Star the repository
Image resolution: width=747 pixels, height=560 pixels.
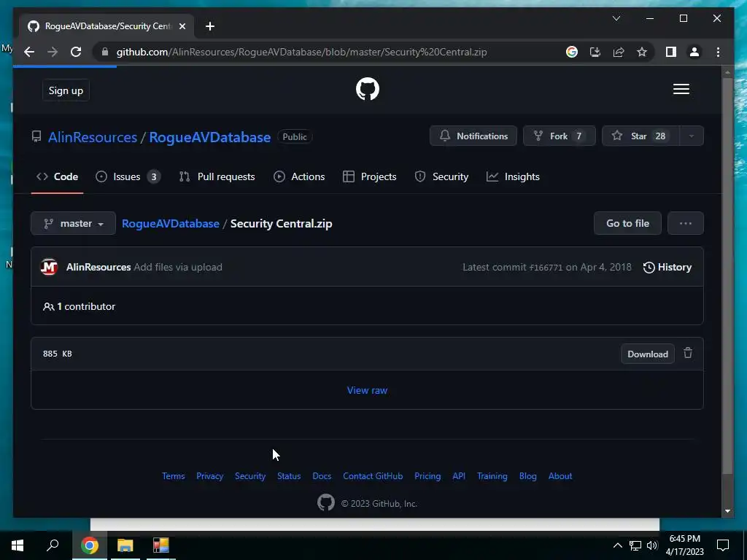(x=640, y=136)
